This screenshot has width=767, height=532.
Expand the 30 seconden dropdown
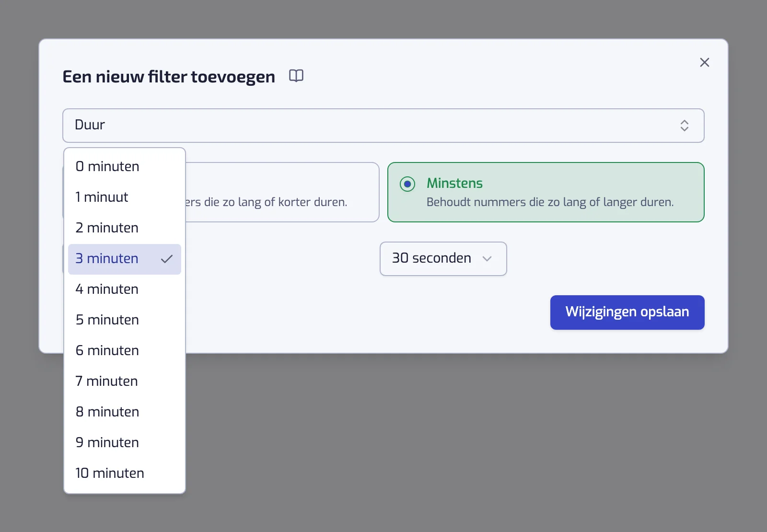click(x=443, y=259)
